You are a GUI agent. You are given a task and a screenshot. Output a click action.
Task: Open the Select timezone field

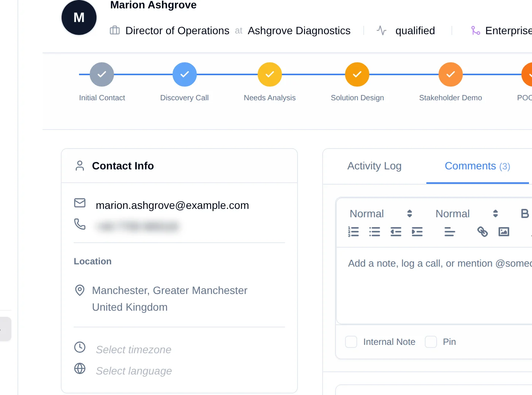click(133, 349)
